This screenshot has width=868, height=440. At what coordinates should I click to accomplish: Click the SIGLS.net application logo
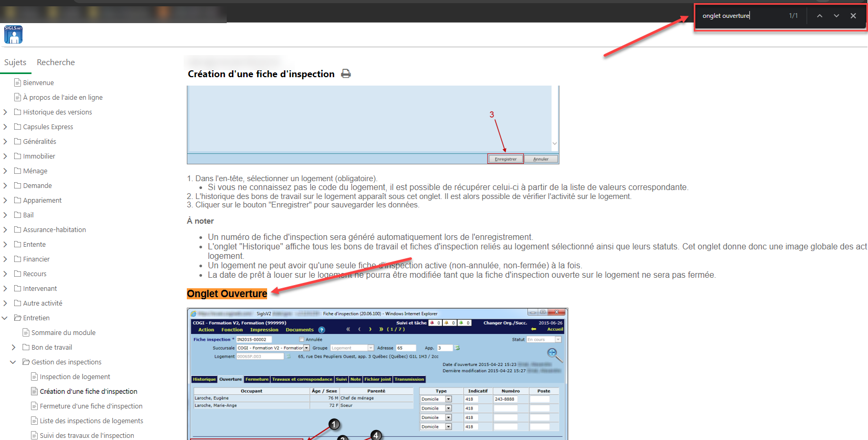tap(13, 35)
